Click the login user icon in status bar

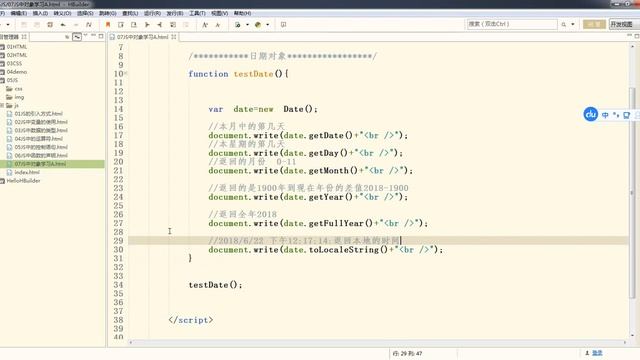pyautogui.click(x=587, y=353)
